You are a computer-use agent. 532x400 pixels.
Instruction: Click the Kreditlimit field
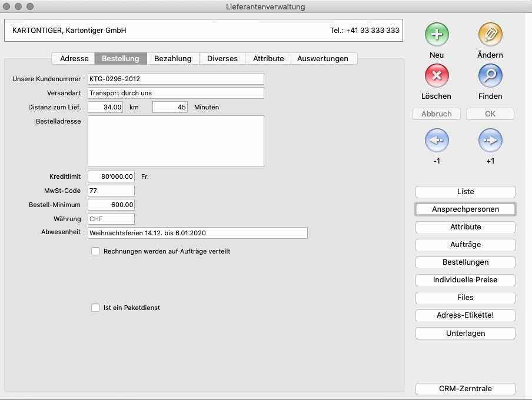(111, 176)
